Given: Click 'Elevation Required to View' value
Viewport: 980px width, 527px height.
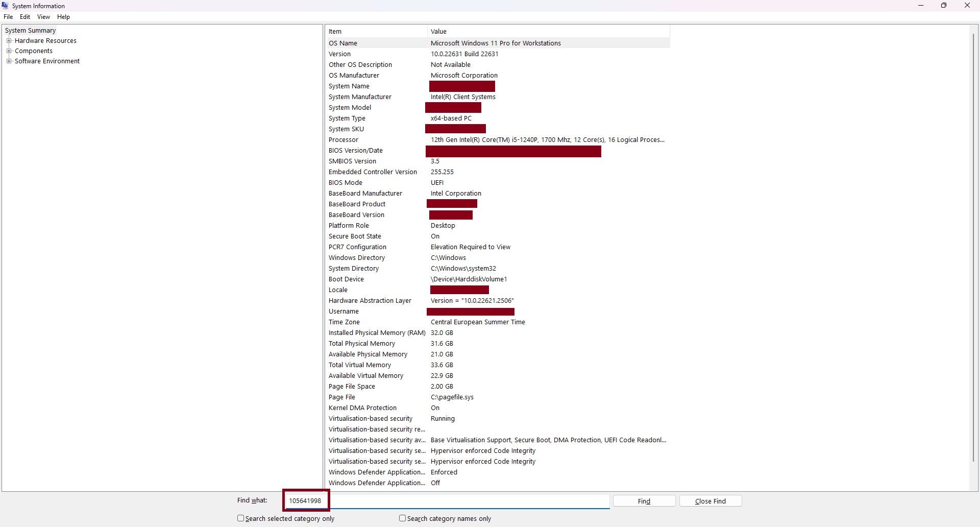Looking at the screenshot, I should 471,247.
